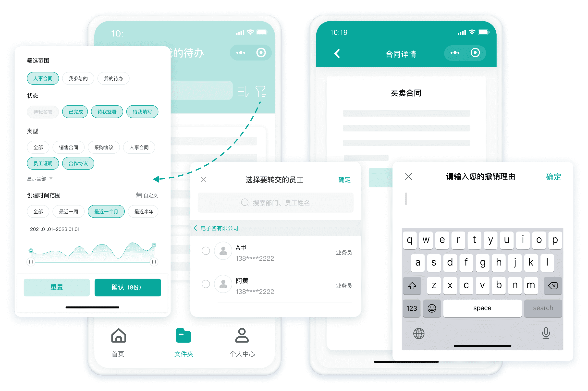The width and height of the screenshot is (588, 391).
Task: Expand 显示全部 contract type options
Action: [x=39, y=178]
